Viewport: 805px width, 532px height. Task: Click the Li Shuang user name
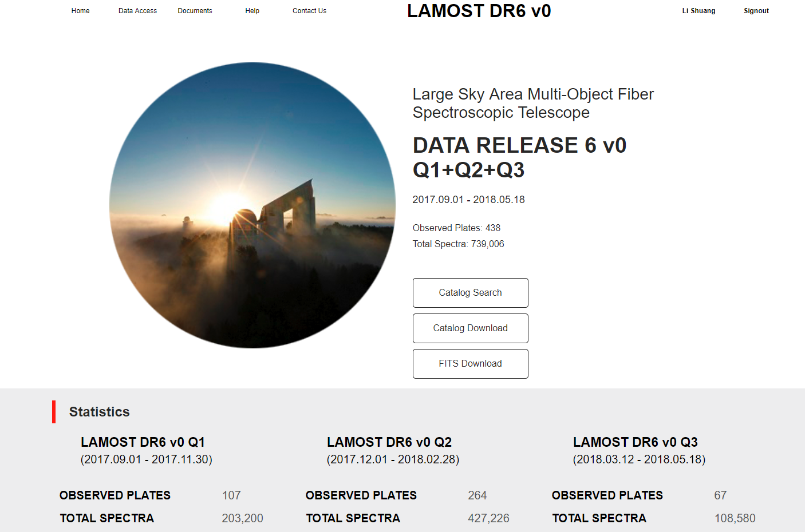pyautogui.click(x=699, y=11)
